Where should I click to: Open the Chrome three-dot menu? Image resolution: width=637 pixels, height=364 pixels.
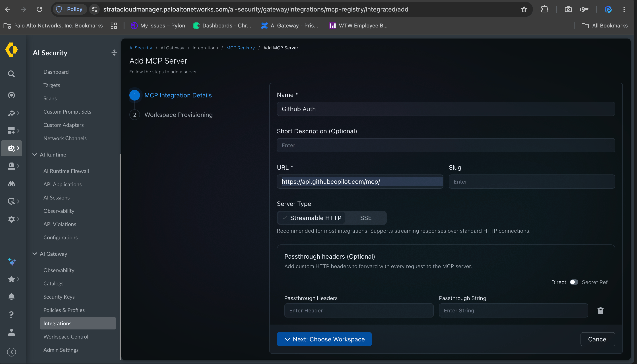point(624,9)
